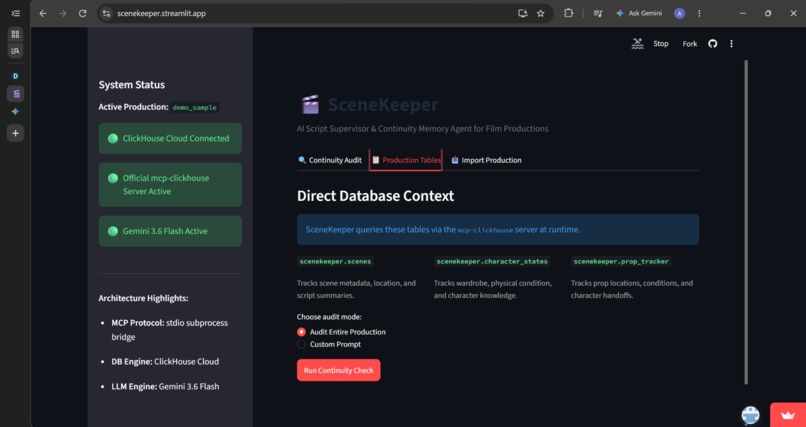
Task: Click the SceneKeeper title heading
Action: click(x=383, y=105)
